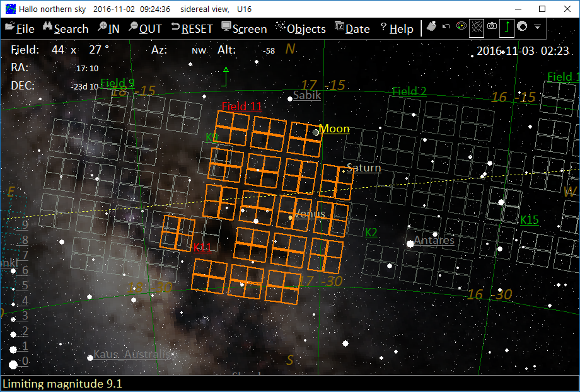Toggle the constellation grid icon
This screenshot has height=392, width=580.
[477, 27]
